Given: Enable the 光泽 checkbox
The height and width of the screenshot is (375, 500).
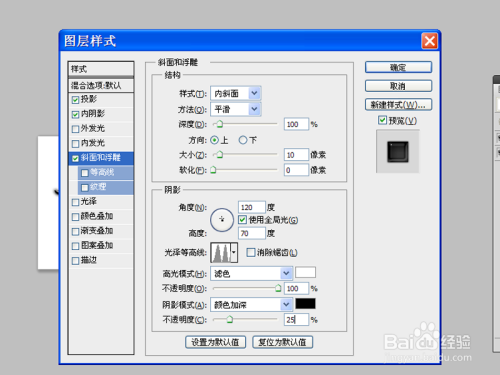Looking at the screenshot, I should click(x=75, y=202).
